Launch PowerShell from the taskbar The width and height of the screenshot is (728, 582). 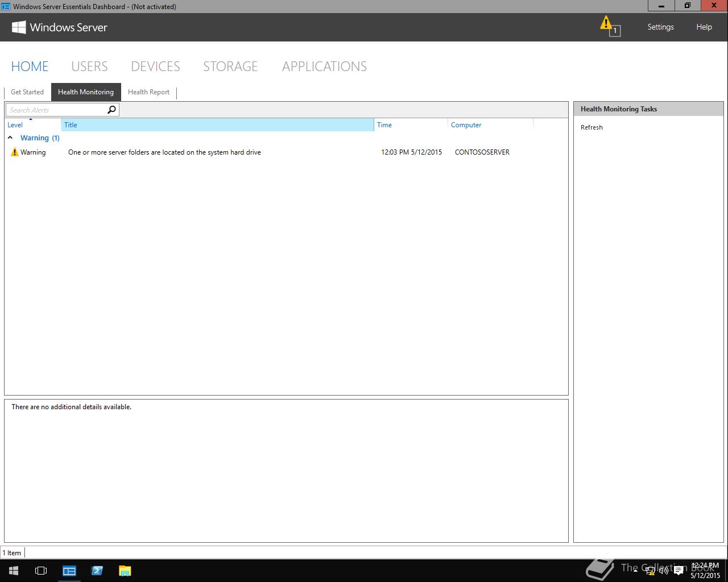[x=97, y=571]
